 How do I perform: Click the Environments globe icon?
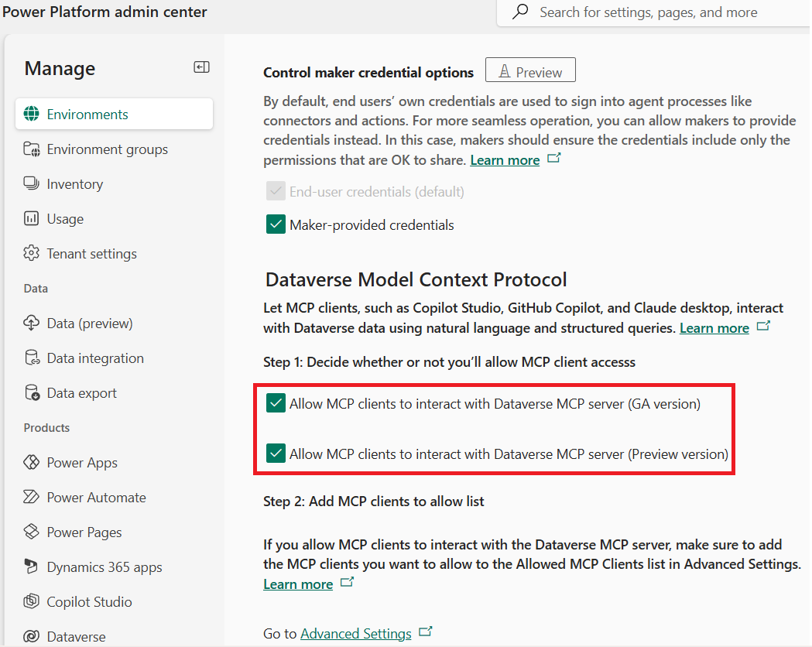(x=32, y=115)
